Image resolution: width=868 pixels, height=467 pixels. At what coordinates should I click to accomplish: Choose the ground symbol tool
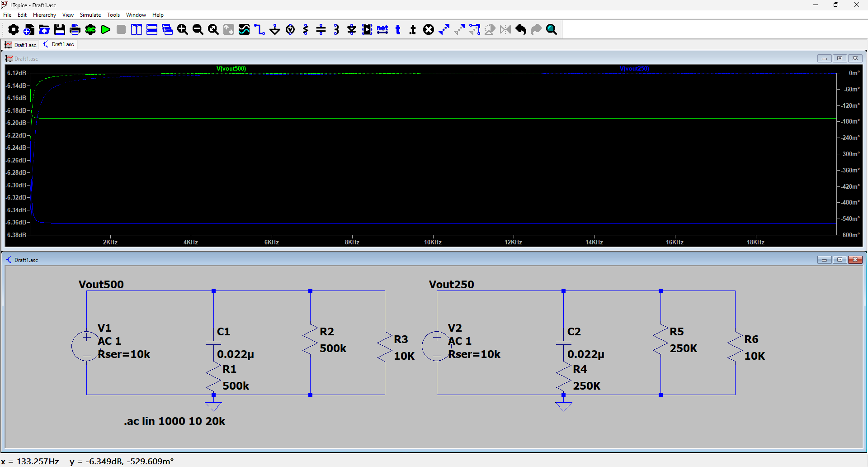pos(275,30)
